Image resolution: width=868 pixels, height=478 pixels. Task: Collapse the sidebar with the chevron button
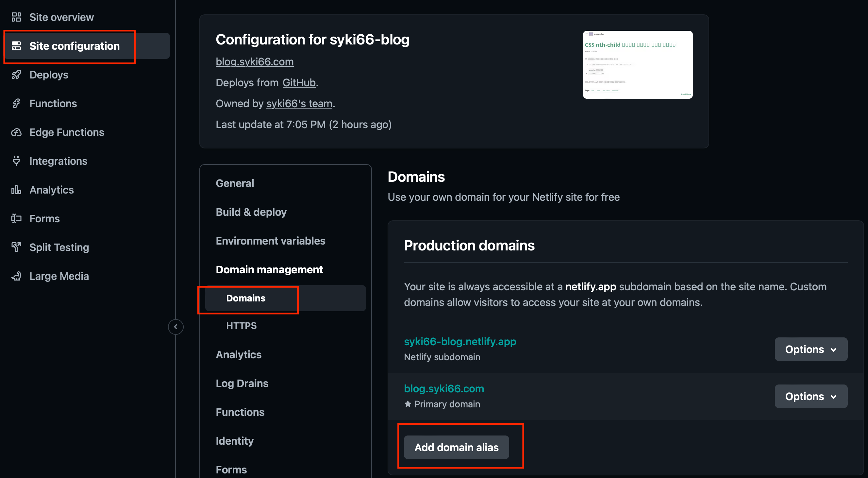coord(175,327)
